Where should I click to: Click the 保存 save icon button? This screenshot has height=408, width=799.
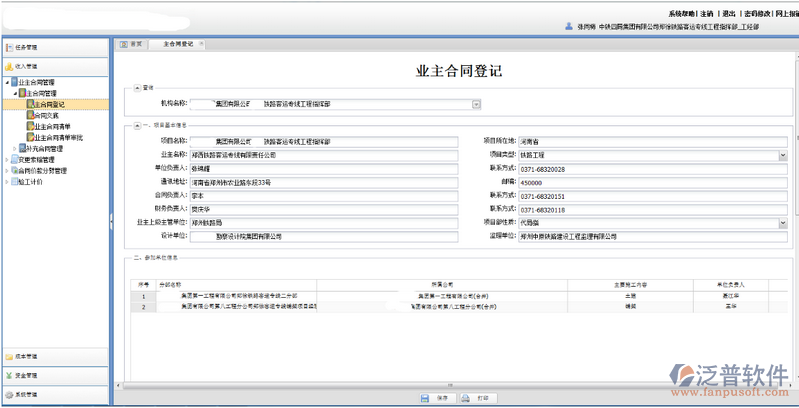point(426,398)
